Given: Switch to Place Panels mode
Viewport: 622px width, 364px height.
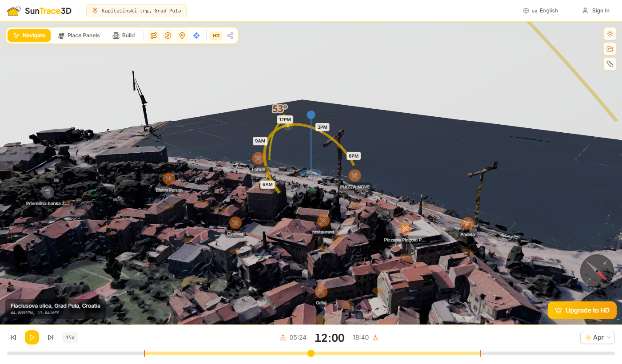Looking at the screenshot, I should 79,36.
